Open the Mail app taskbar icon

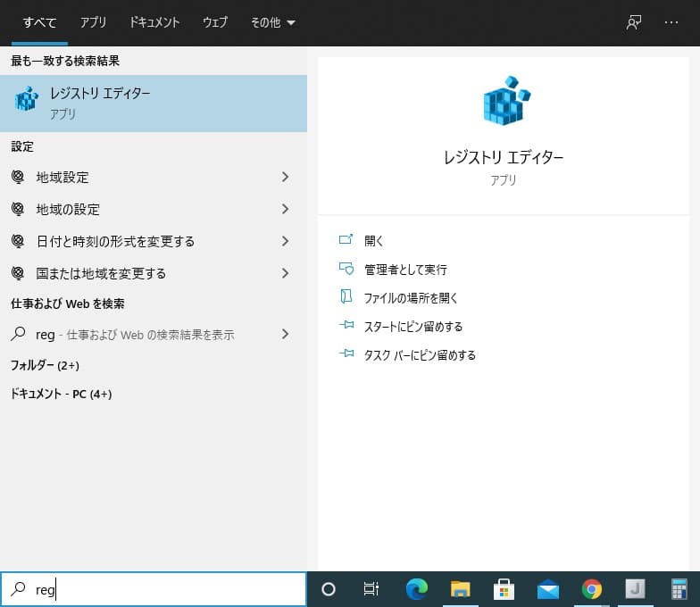[548, 589]
